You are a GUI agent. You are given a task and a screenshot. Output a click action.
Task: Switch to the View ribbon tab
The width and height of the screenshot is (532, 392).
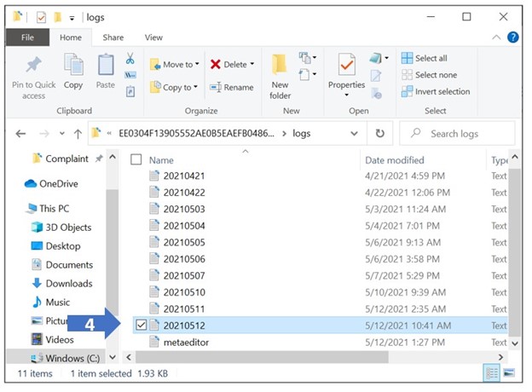(x=153, y=37)
